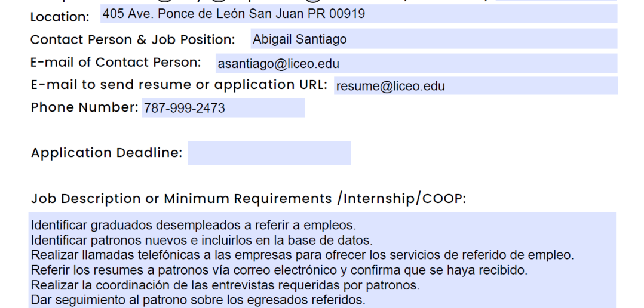
Task: Click the line 'Identificar graduados desempleados'
Action: [x=194, y=225]
